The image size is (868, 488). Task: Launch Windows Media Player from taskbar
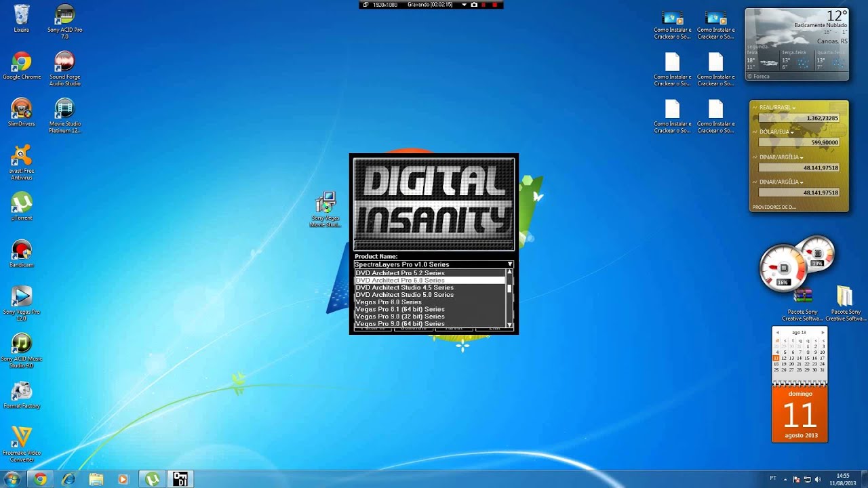[123, 479]
